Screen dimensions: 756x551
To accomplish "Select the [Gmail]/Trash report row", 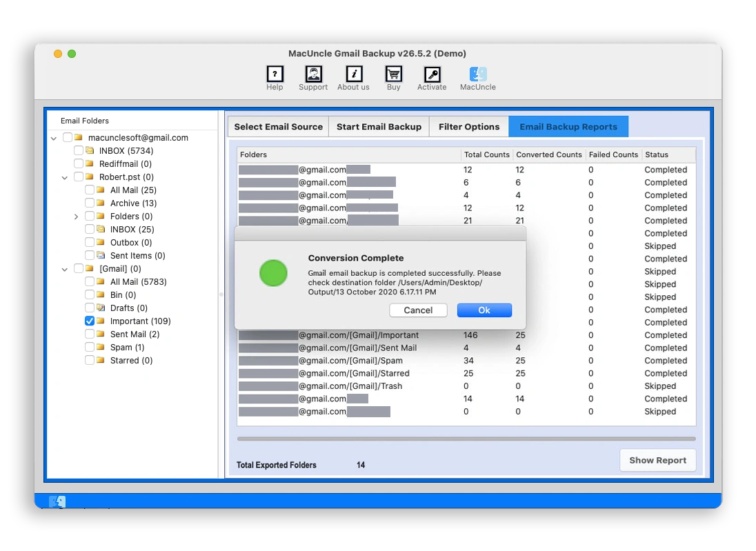I will point(466,386).
